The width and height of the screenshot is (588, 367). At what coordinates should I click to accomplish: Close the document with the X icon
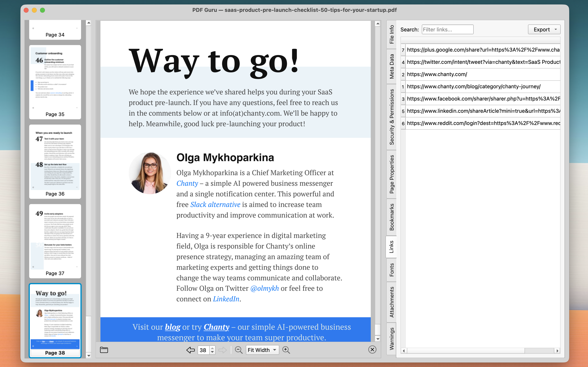[372, 349]
